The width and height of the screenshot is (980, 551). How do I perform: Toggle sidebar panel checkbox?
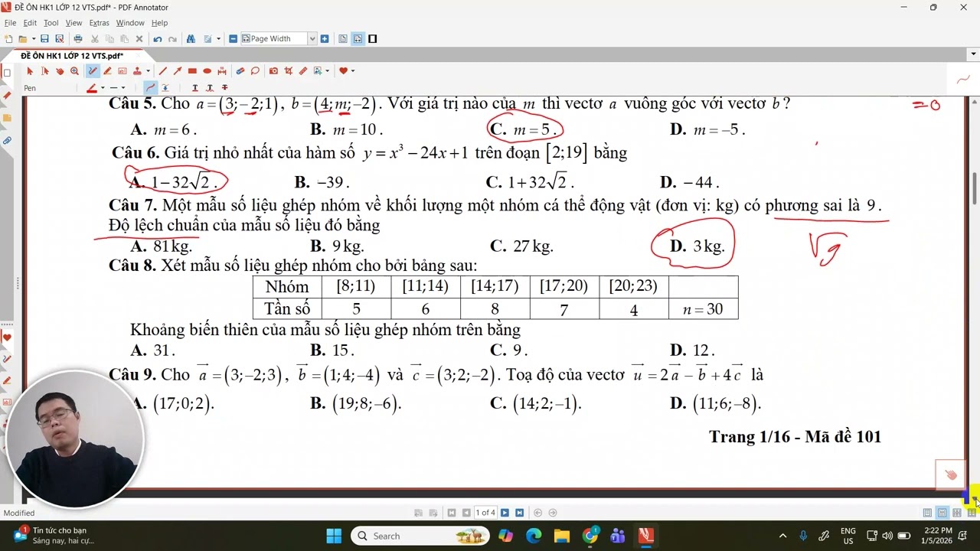[7, 73]
